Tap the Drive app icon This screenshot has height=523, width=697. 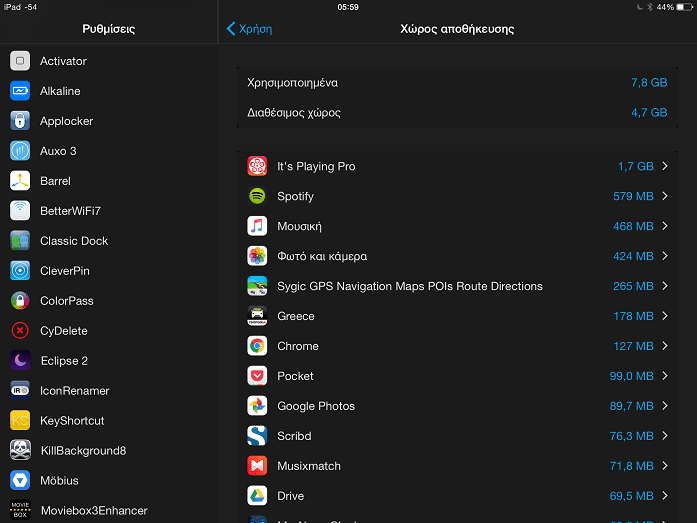click(257, 495)
